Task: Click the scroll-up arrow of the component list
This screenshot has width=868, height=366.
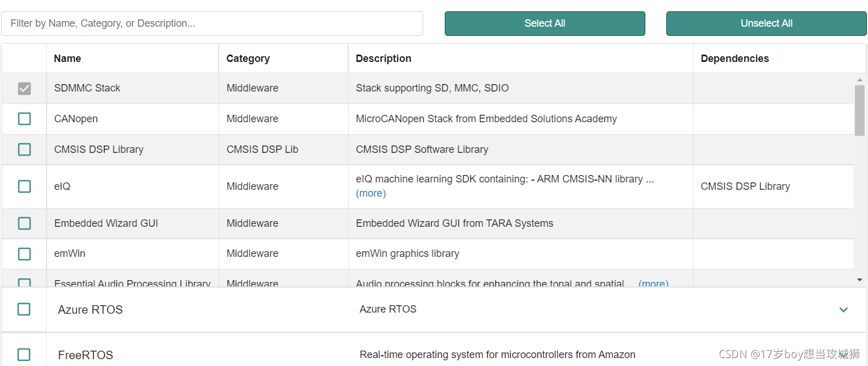Action: point(859,80)
